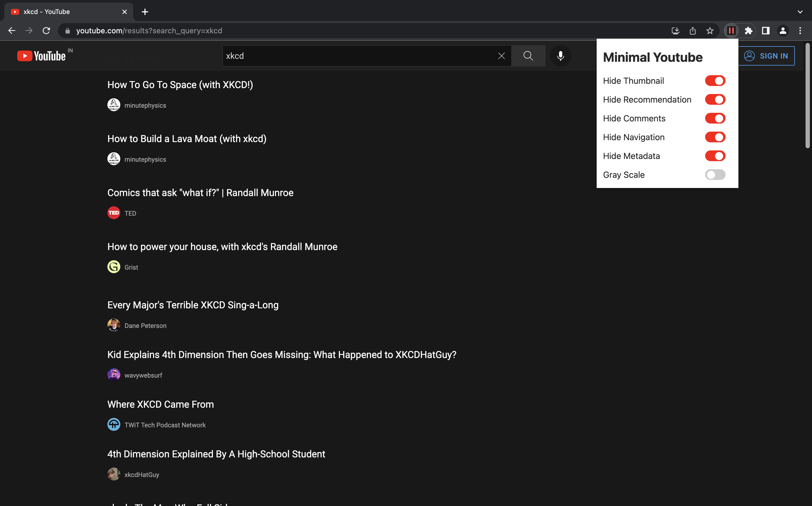
Task: Click the Grist channel avatar
Action: 114,267
